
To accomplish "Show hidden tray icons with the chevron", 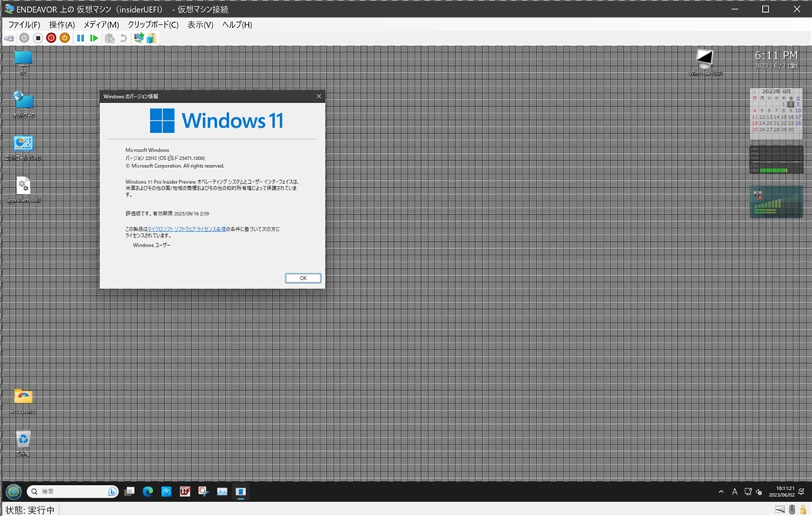I will coord(721,491).
